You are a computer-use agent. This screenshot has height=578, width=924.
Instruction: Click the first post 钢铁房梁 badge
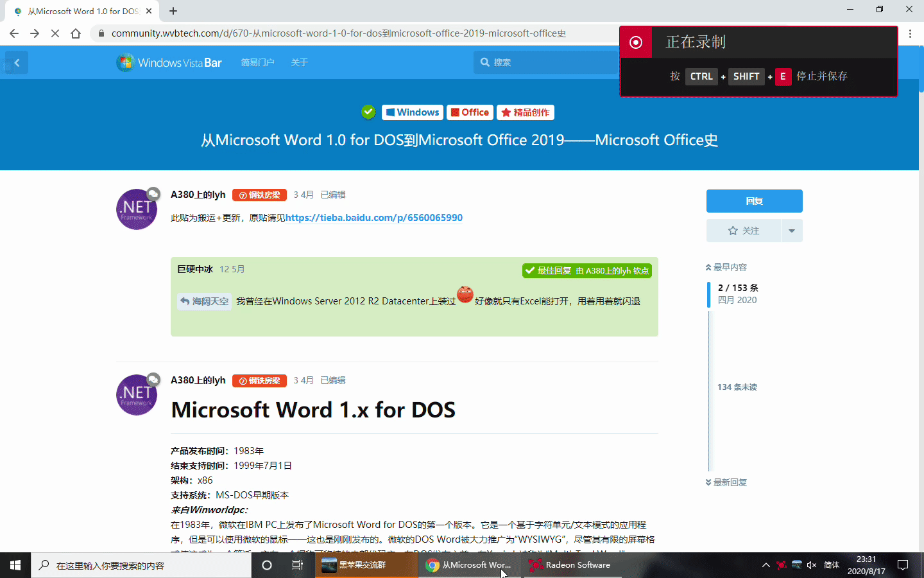click(x=259, y=195)
